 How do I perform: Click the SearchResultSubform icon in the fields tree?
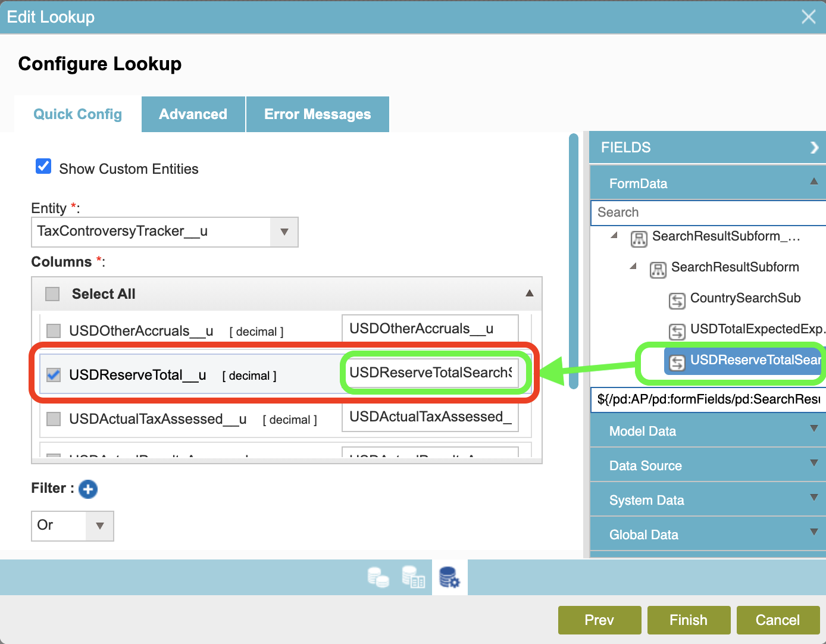pos(658,270)
